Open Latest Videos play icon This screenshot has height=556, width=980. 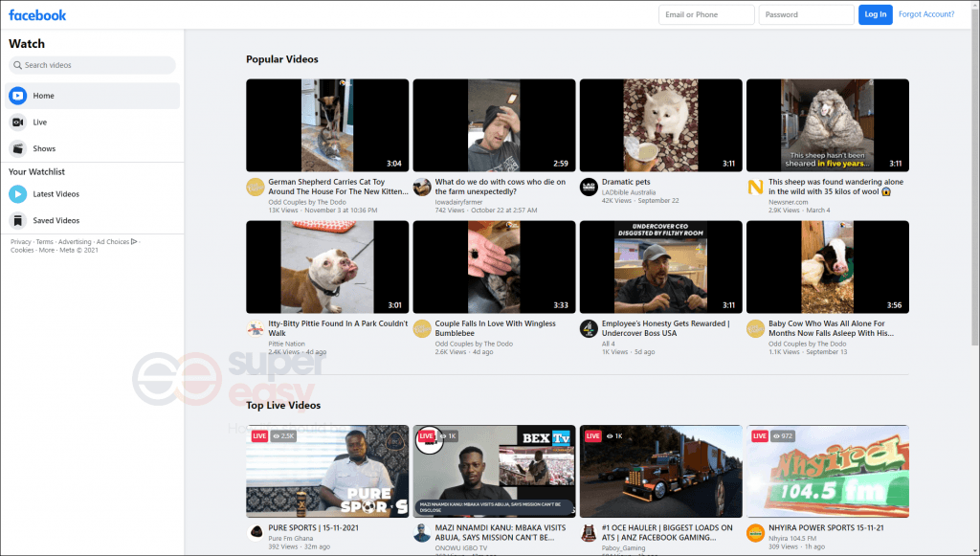pos(17,194)
